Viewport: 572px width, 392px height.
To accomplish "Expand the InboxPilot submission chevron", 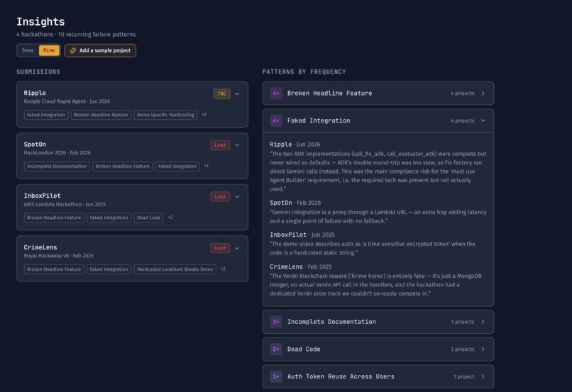I will [237, 197].
